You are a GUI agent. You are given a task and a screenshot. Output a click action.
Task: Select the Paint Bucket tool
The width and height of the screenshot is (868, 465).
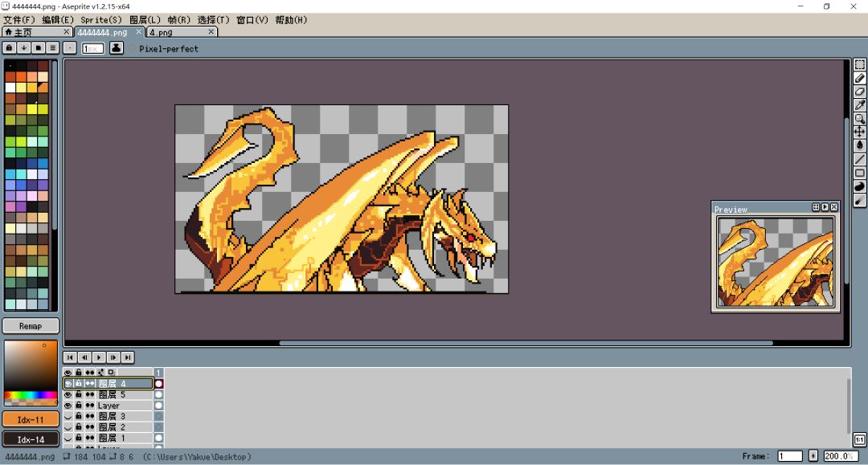click(x=860, y=145)
